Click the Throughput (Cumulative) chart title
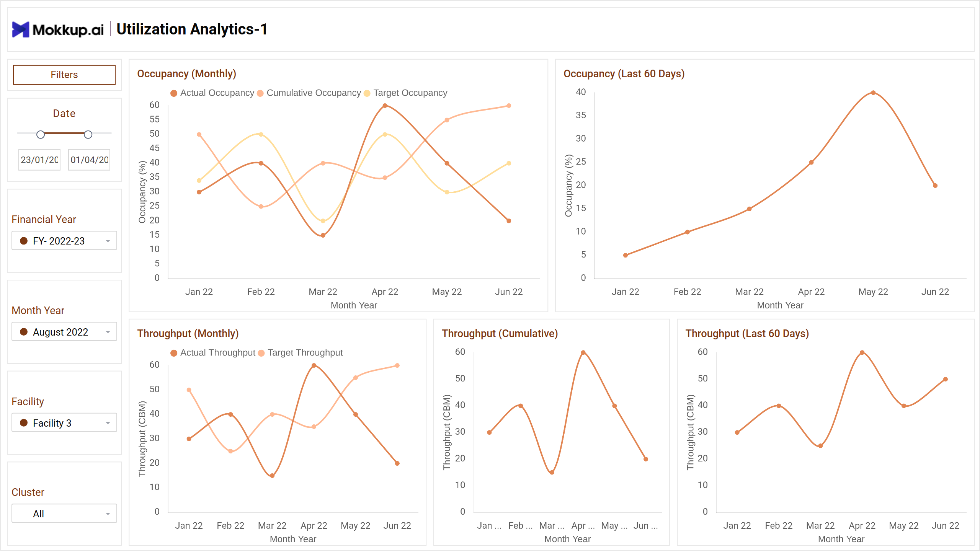Image resolution: width=980 pixels, height=551 pixels. coord(500,333)
